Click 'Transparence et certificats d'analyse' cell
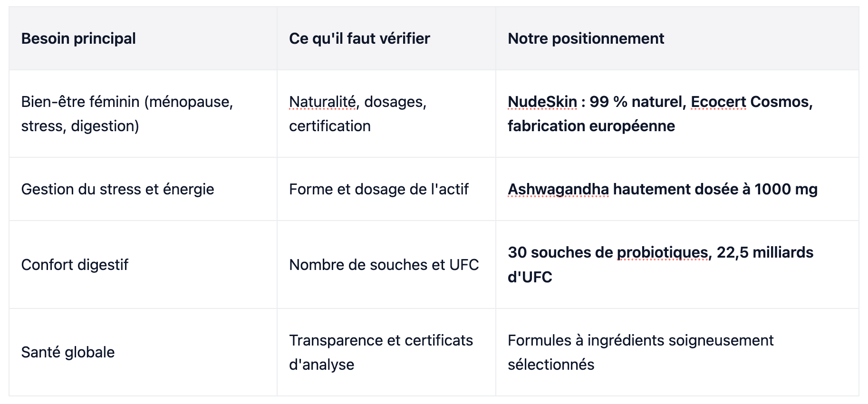868x404 pixels. (x=386, y=352)
